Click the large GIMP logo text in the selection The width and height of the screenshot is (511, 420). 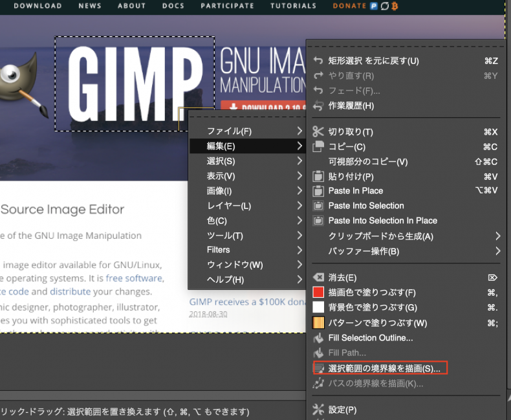tap(135, 83)
